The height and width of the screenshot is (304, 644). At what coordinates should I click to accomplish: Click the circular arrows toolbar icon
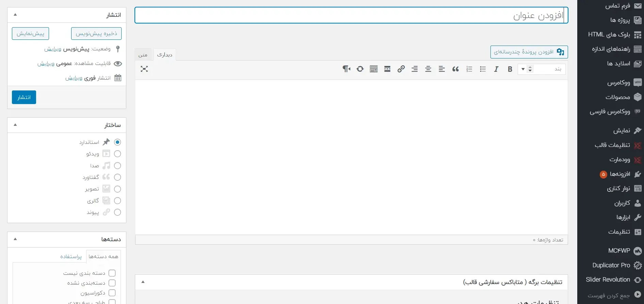point(360,69)
